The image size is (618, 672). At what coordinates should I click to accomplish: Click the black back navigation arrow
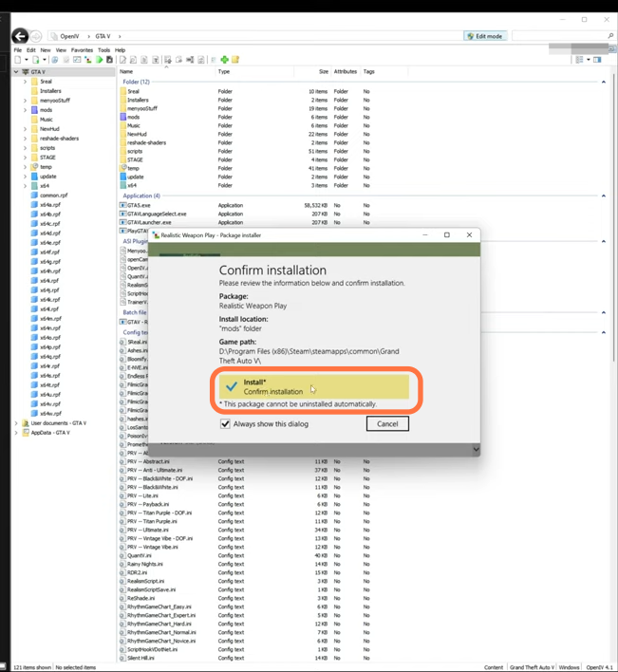(20, 36)
